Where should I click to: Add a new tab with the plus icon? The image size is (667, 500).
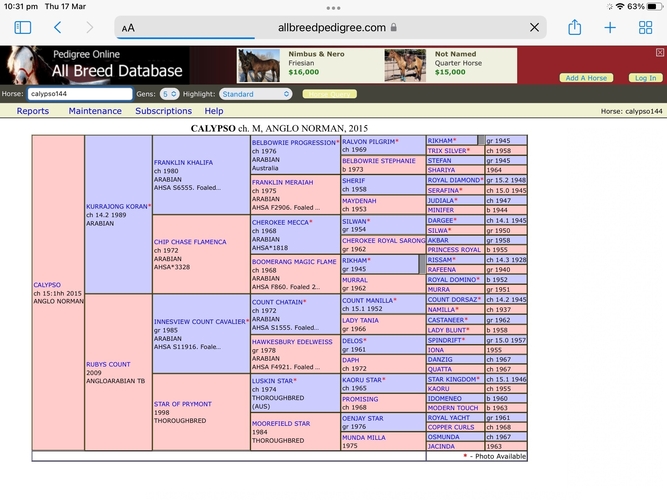coord(610,28)
